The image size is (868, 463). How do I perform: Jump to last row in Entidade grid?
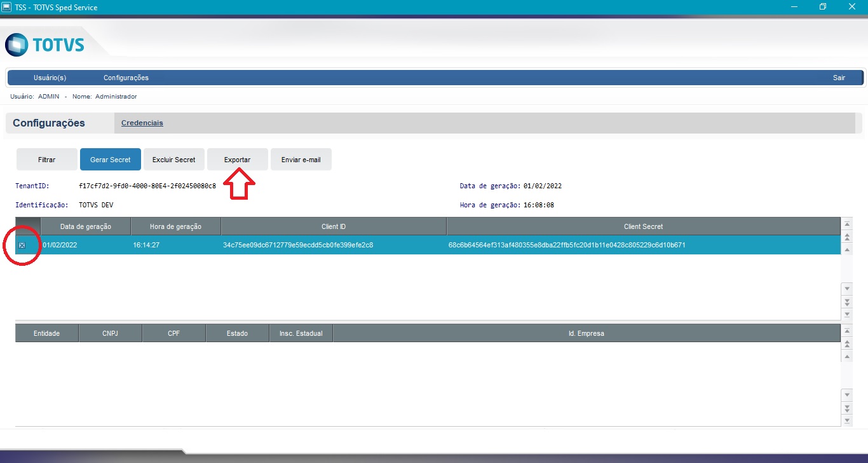pyautogui.click(x=846, y=420)
